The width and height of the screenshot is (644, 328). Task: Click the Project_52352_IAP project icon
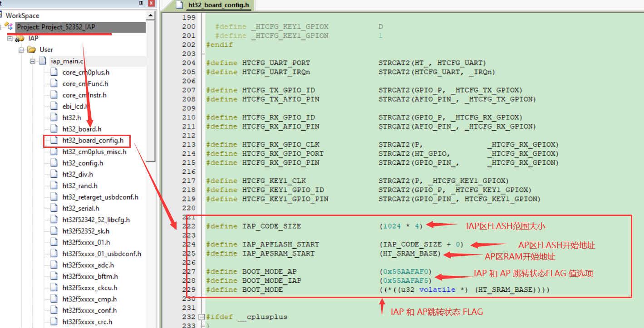click(x=9, y=26)
